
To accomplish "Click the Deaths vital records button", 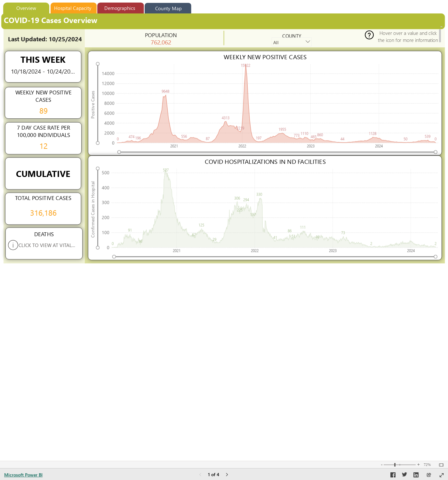I will (x=47, y=245).
